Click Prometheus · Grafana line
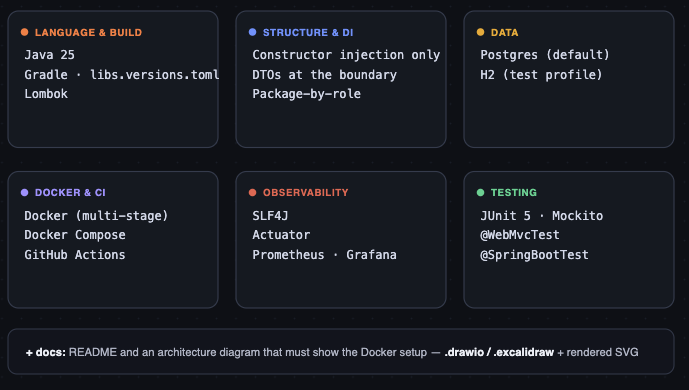This screenshot has width=689, height=390. (x=324, y=255)
